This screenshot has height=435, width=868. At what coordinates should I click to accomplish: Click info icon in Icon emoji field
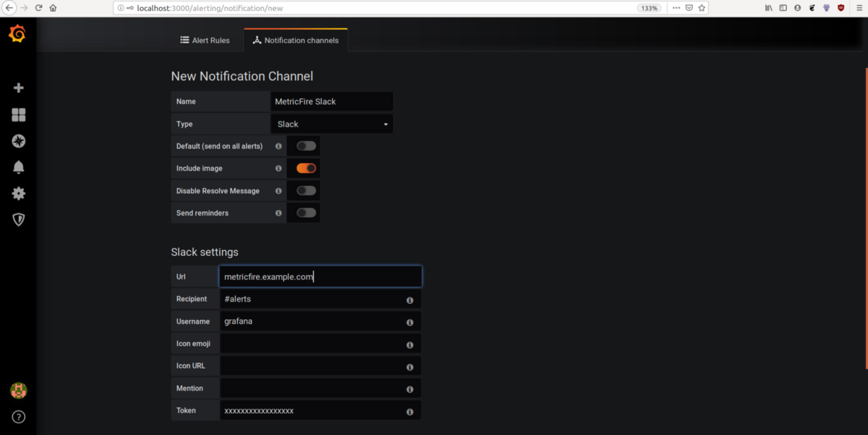pyautogui.click(x=409, y=345)
